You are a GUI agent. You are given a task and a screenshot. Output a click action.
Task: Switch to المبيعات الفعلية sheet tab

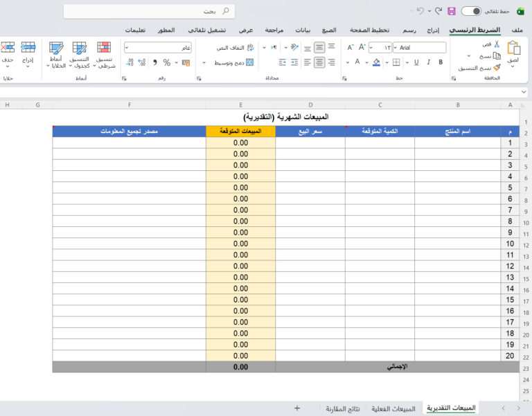393,408
